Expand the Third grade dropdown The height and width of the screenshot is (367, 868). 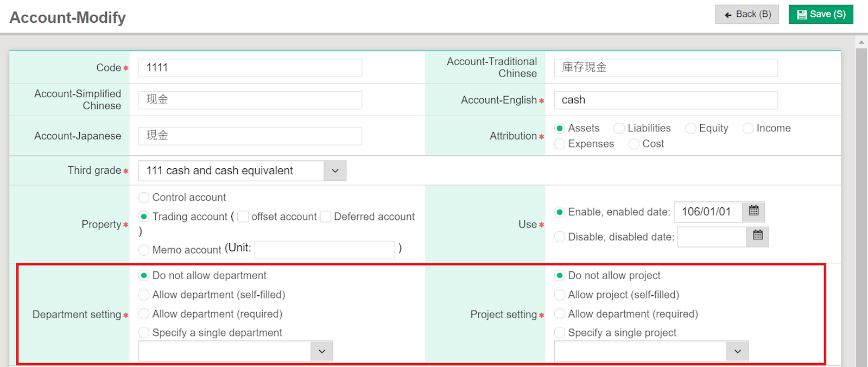[x=335, y=171]
